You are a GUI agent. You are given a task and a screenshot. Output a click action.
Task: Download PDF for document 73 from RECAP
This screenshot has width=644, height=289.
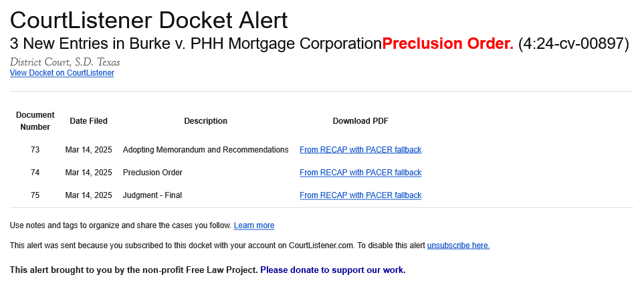(360, 150)
